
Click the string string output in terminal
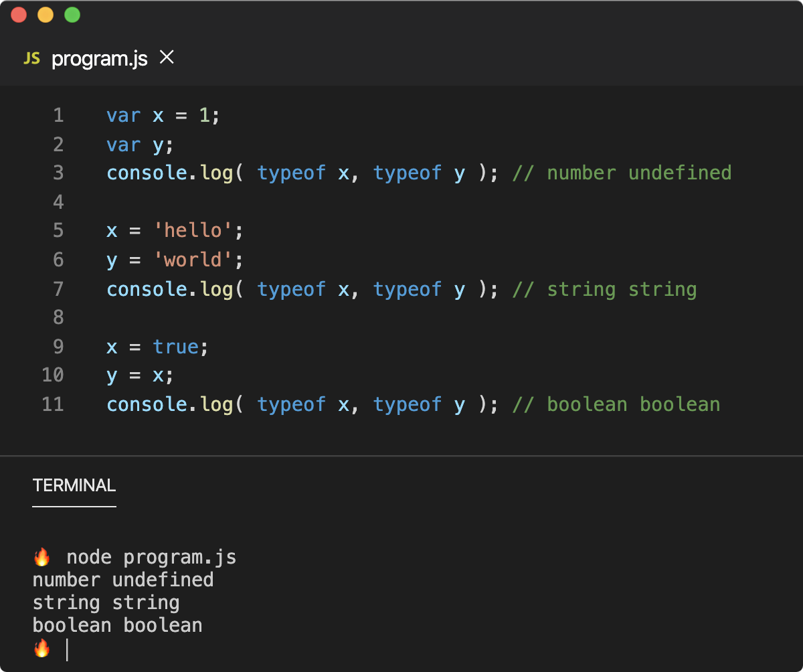pos(105,602)
